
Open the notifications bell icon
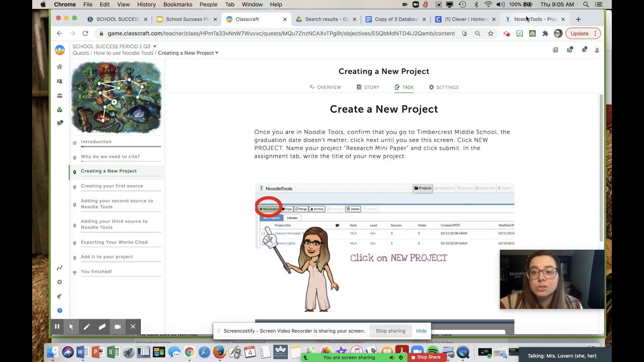click(x=584, y=50)
